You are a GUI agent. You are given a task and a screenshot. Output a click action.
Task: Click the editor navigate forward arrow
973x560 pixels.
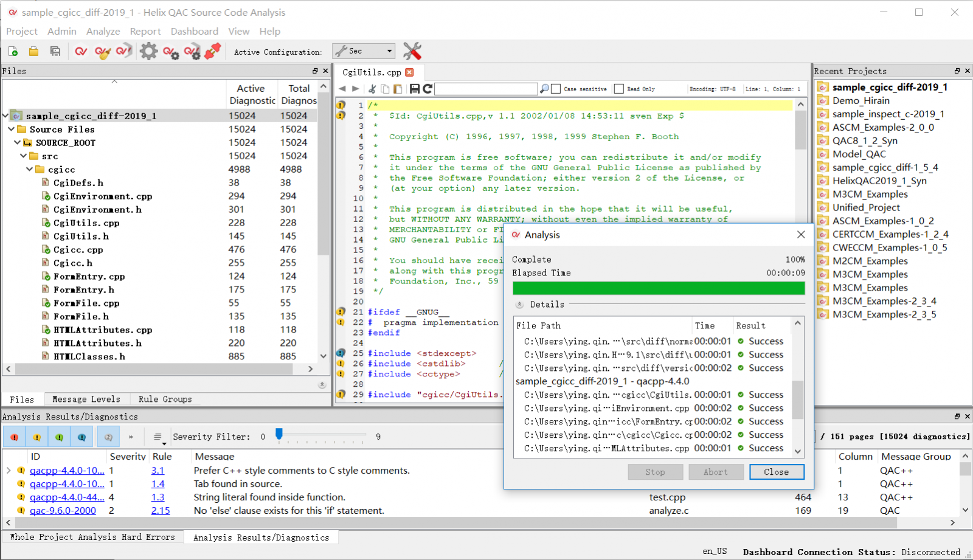[356, 89]
